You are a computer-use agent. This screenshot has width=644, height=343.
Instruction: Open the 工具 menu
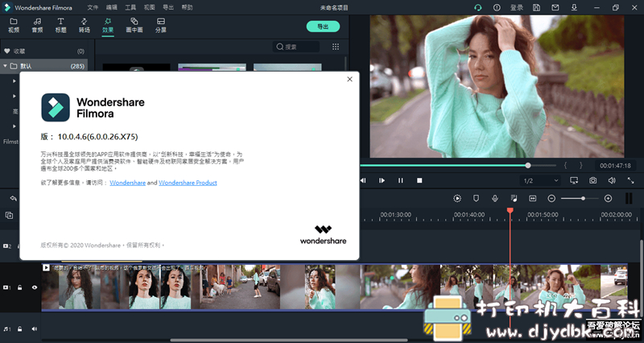point(130,7)
